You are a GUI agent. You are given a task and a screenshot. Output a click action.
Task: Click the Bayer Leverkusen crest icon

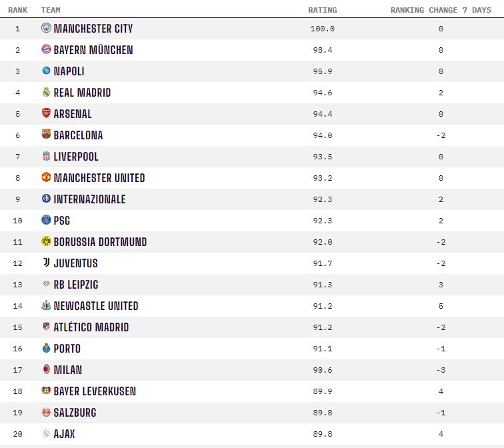click(46, 391)
